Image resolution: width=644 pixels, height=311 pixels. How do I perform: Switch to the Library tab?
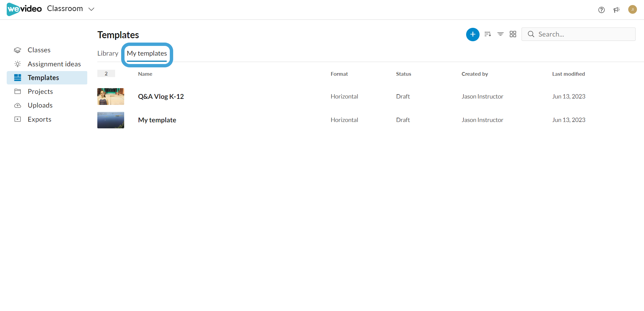pyautogui.click(x=107, y=54)
